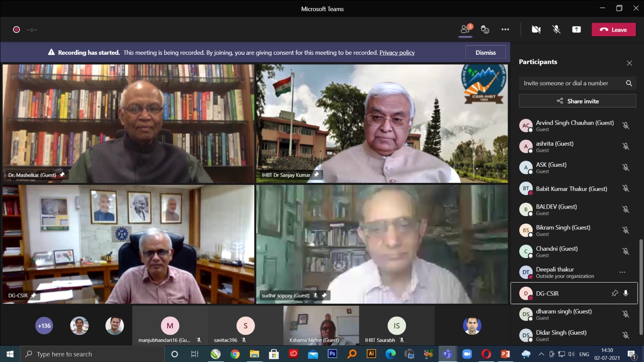
Task: Click the Share content tray icon
Action: [x=577, y=30]
